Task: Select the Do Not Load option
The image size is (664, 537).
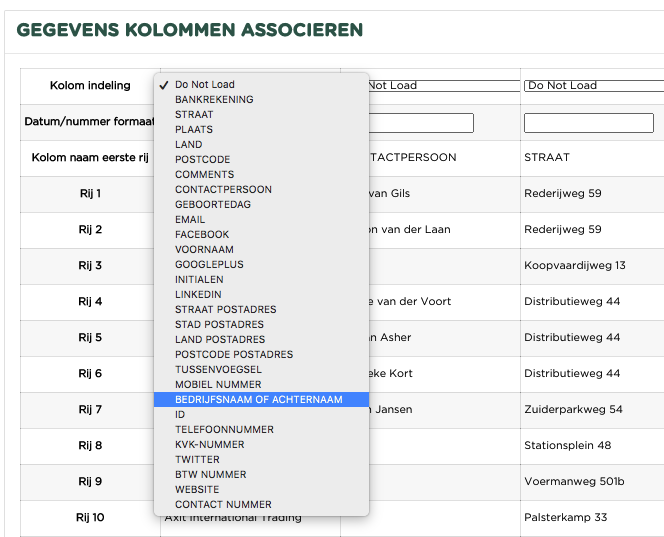Action: [x=205, y=85]
